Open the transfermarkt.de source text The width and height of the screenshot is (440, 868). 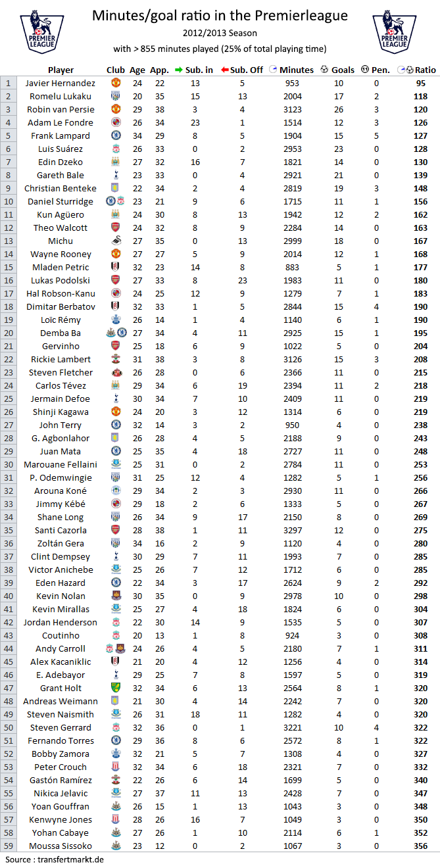(55, 859)
